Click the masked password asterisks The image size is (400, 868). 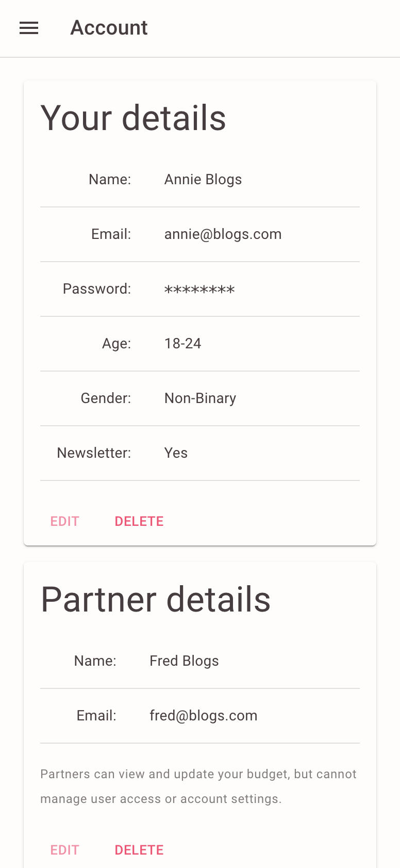point(199,290)
